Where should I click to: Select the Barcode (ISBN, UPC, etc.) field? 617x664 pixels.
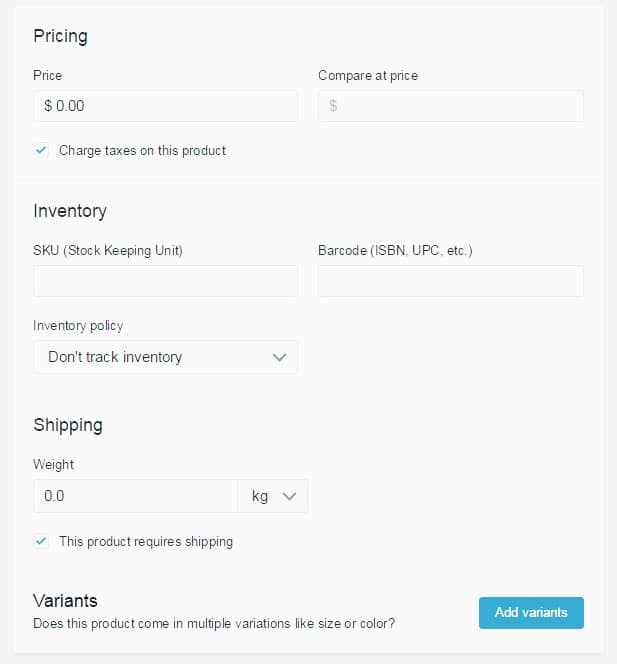(x=450, y=281)
